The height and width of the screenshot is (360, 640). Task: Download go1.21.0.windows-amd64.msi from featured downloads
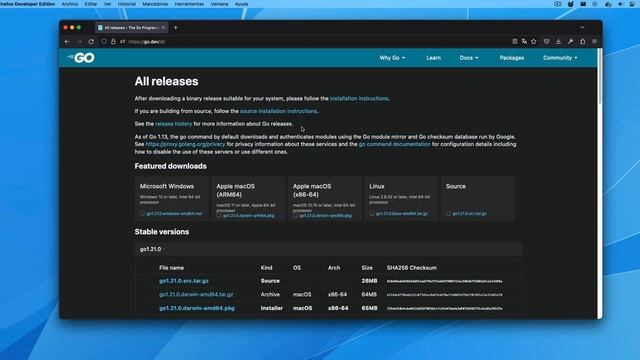[174, 213]
